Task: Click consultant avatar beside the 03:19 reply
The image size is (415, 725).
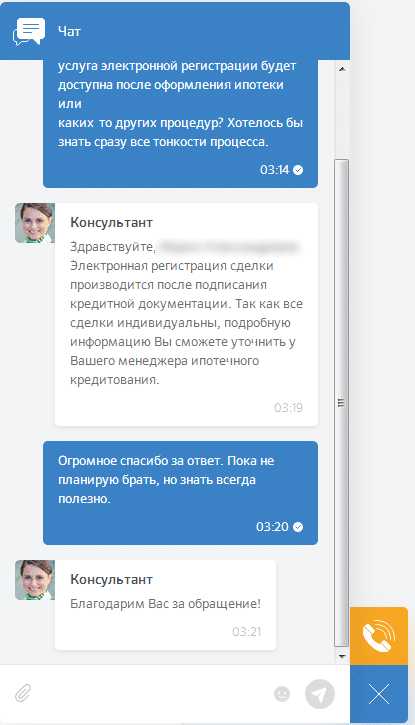Action: pos(35,223)
